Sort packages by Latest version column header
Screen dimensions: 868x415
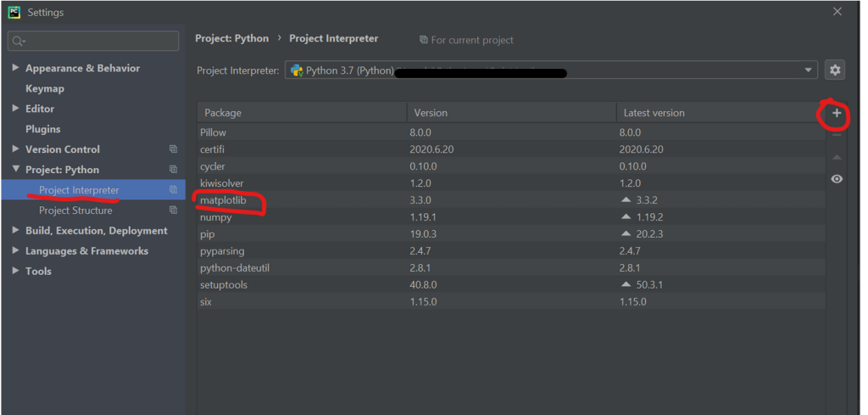[654, 113]
